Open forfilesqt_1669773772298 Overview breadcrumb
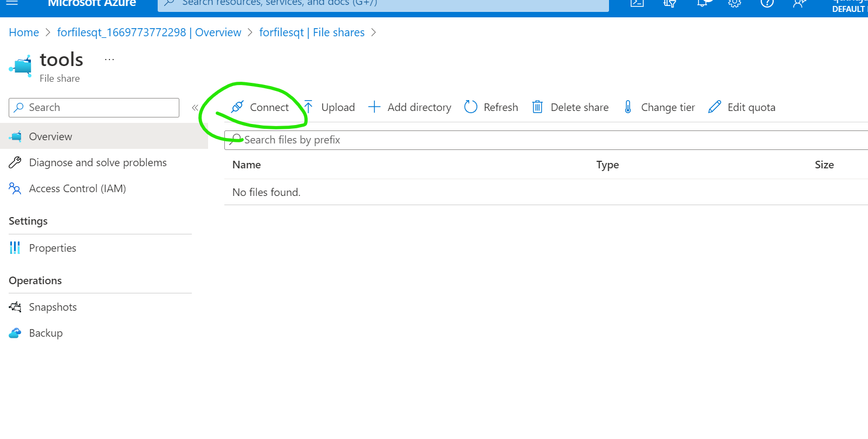The width and height of the screenshot is (868, 439). [149, 32]
